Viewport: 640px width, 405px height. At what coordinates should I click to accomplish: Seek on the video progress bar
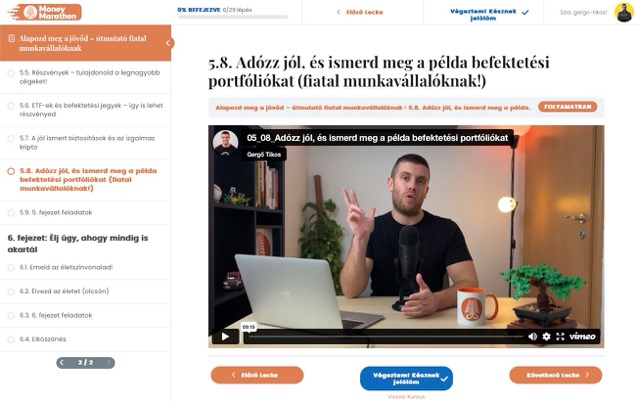tap(386, 337)
